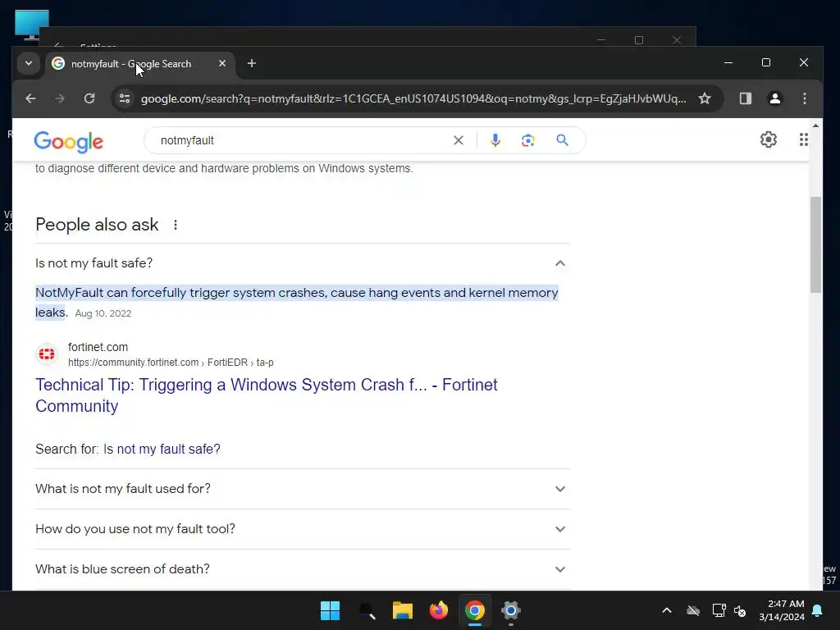Expand 'What is not my fault used for?'
The height and width of the screenshot is (630, 840).
click(x=303, y=489)
